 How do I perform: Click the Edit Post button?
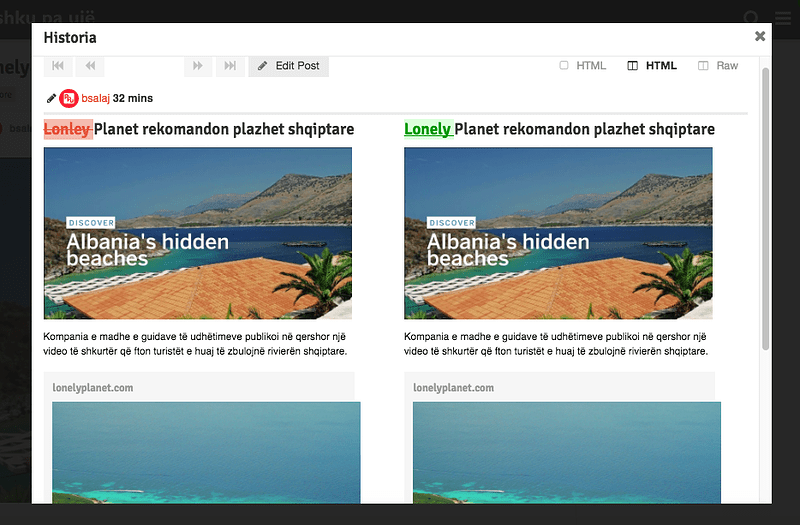point(288,66)
